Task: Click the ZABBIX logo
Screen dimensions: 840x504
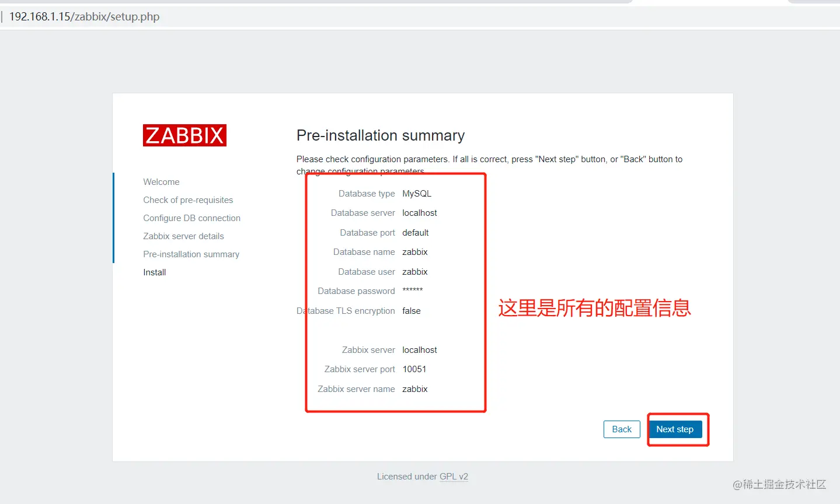Action: 184,135
